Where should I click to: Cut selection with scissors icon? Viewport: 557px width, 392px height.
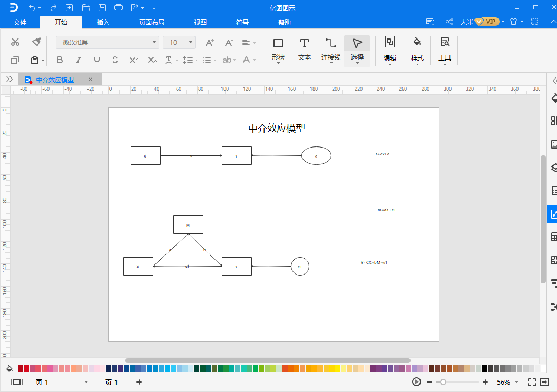coord(15,42)
